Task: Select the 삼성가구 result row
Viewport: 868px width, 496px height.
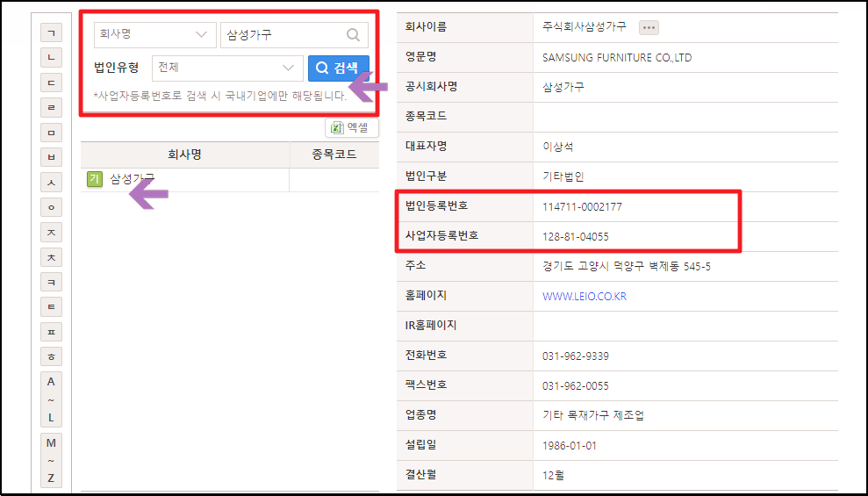Action: [x=230, y=179]
